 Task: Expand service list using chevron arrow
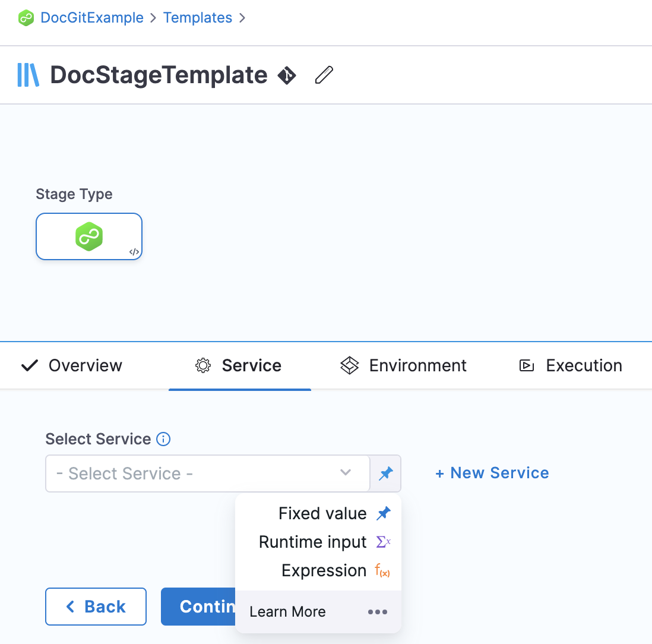click(x=346, y=473)
